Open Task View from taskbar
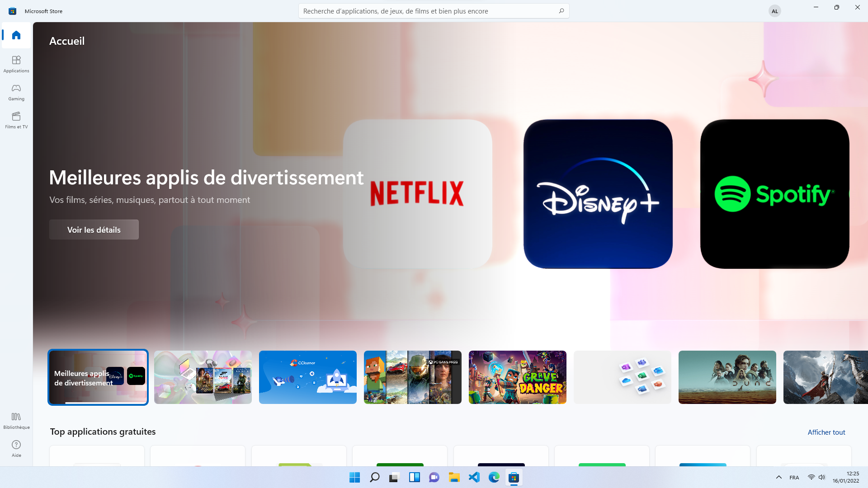The width and height of the screenshot is (868, 488). pyautogui.click(x=394, y=477)
